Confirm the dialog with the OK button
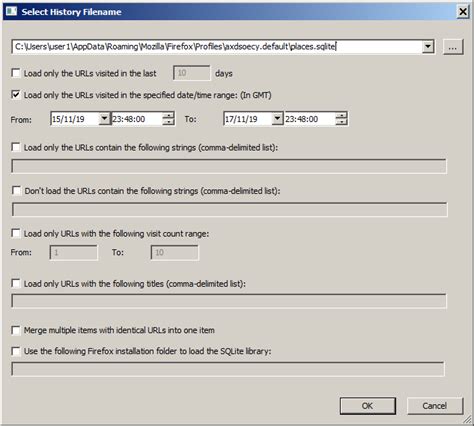474x426 pixels. pyautogui.click(x=368, y=406)
